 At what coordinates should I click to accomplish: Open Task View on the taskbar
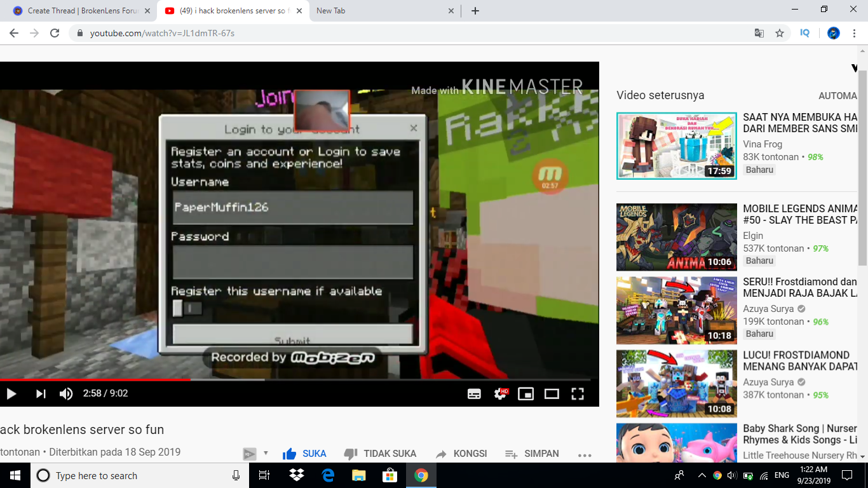264,475
